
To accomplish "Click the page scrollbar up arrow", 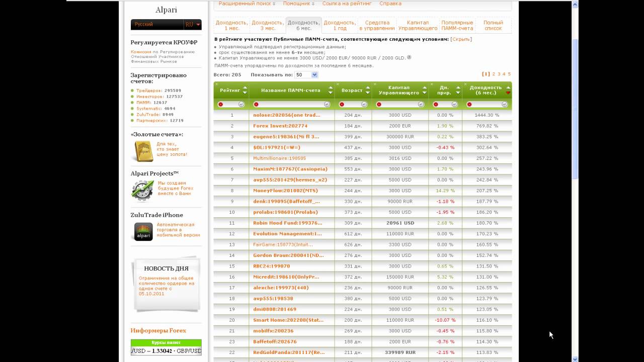I will [x=576, y=4].
